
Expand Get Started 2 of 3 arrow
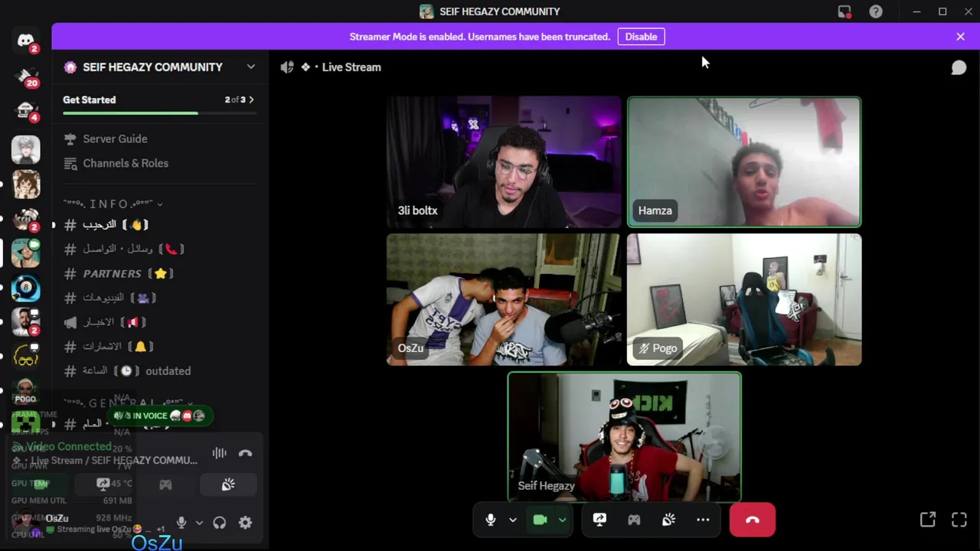click(x=251, y=99)
